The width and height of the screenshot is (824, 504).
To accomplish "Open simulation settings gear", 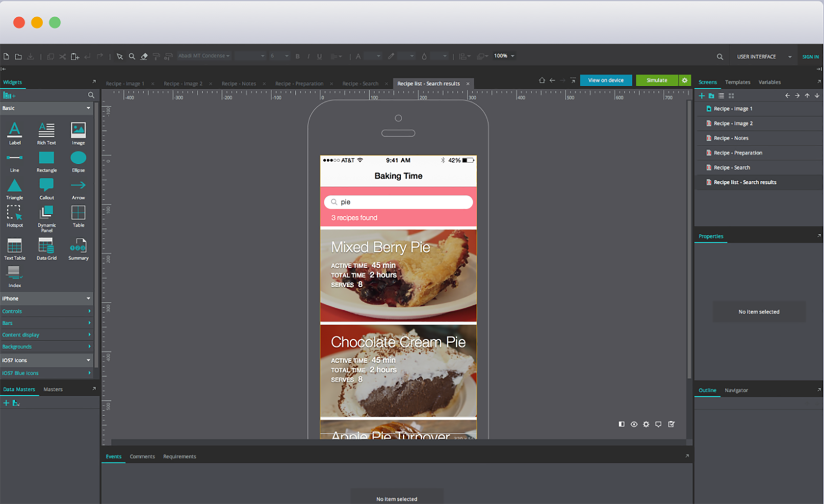I will [x=685, y=80].
